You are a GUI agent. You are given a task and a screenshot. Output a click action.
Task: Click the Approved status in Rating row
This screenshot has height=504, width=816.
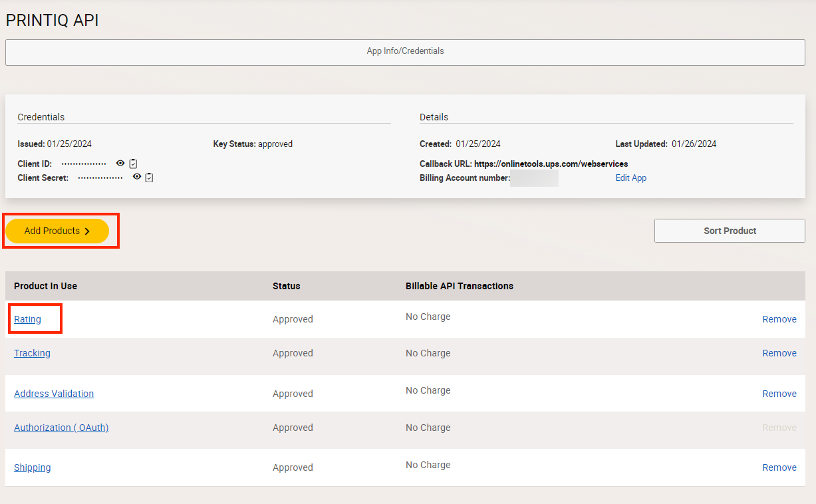(293, 319)
